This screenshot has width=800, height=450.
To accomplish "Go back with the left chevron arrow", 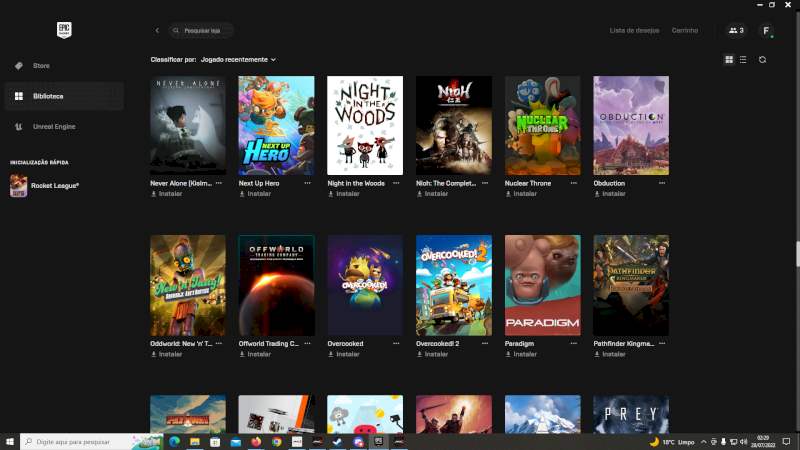I will [157, 31].
